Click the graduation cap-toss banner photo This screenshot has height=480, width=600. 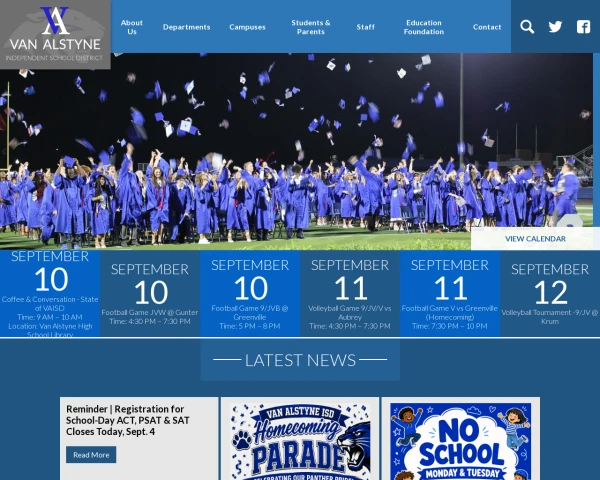pos(297,152)
